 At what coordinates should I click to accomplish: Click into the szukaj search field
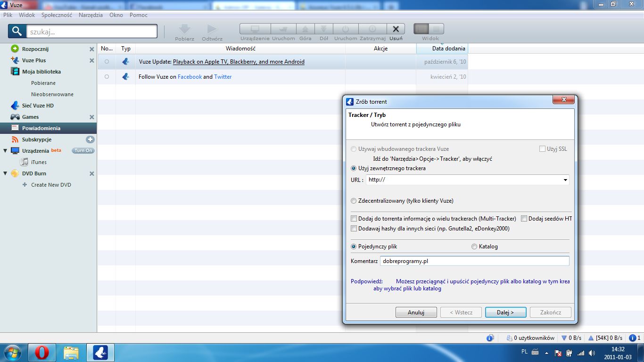[x=91, y=32]
